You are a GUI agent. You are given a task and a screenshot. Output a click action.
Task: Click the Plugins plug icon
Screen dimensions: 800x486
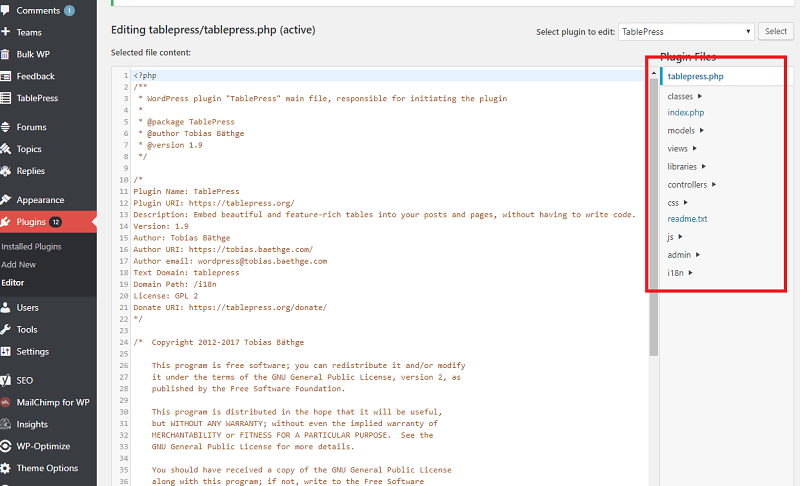5,222
